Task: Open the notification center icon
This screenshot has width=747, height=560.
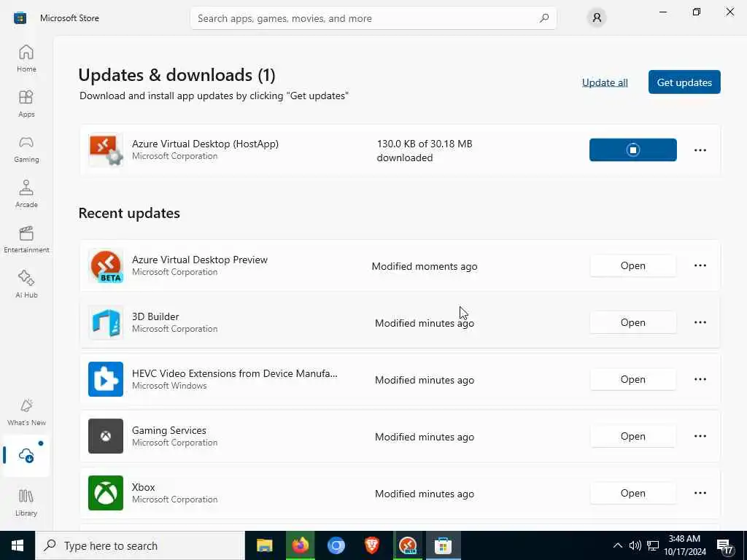Action: pos(726,546)
